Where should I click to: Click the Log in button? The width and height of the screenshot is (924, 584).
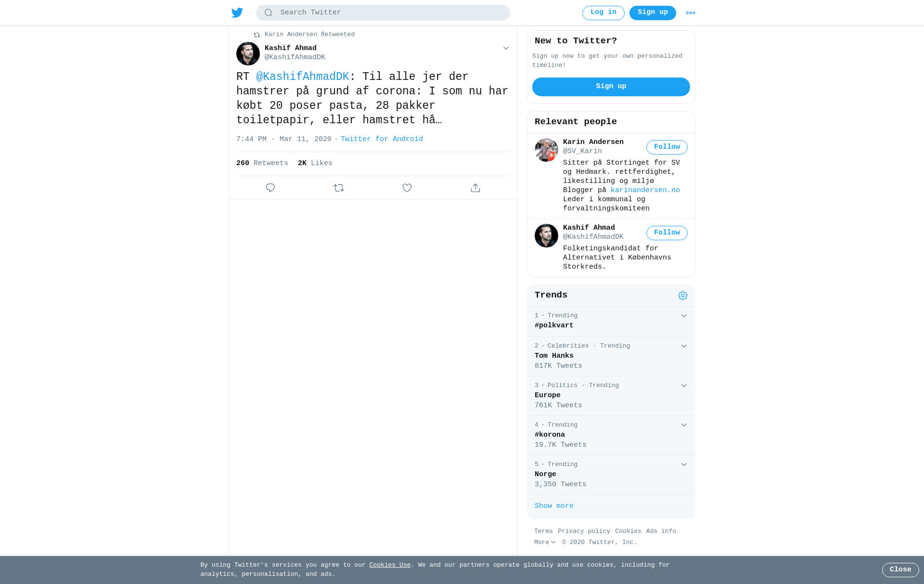603,13
